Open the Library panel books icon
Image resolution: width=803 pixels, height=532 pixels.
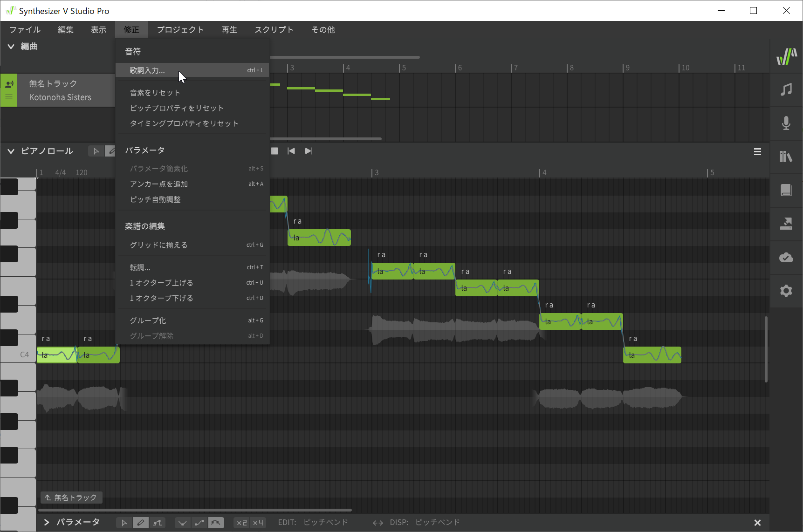point(786,157)
